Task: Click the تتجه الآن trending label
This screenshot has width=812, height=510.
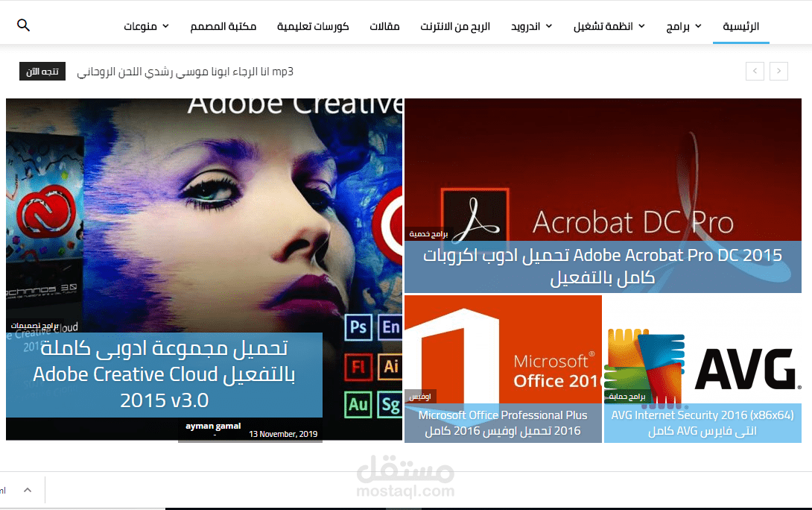Action: pyautogui.click(x=42, y=71)
